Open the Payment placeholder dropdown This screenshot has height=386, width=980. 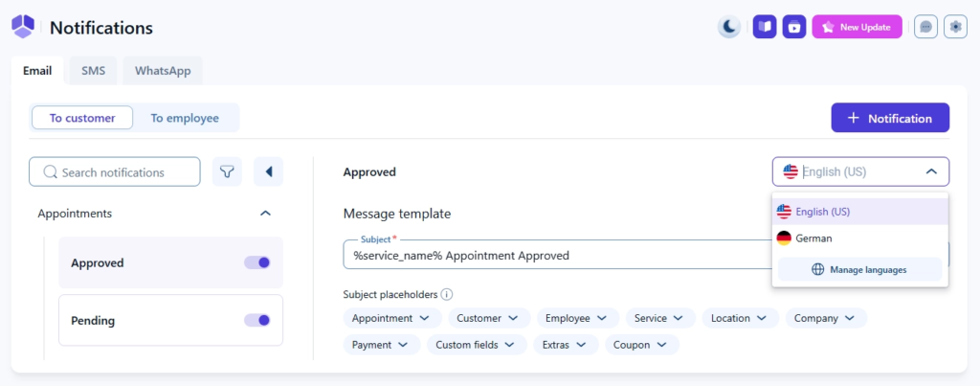click(x=380, y=345)
